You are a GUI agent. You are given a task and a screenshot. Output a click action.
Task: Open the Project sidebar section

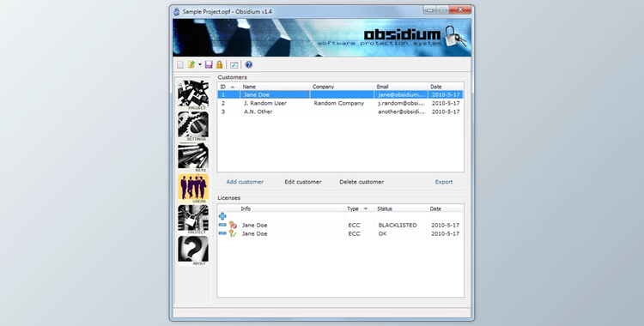point(193,95)
